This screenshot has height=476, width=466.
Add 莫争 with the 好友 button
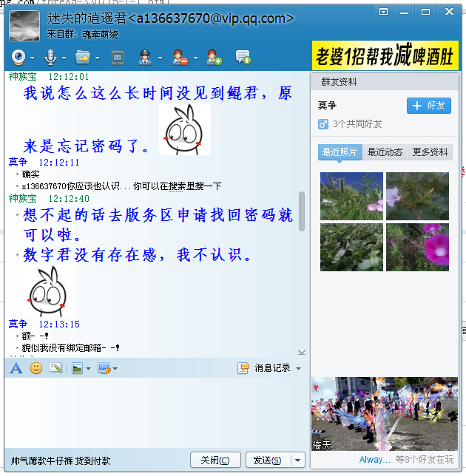tap(429, 106)
